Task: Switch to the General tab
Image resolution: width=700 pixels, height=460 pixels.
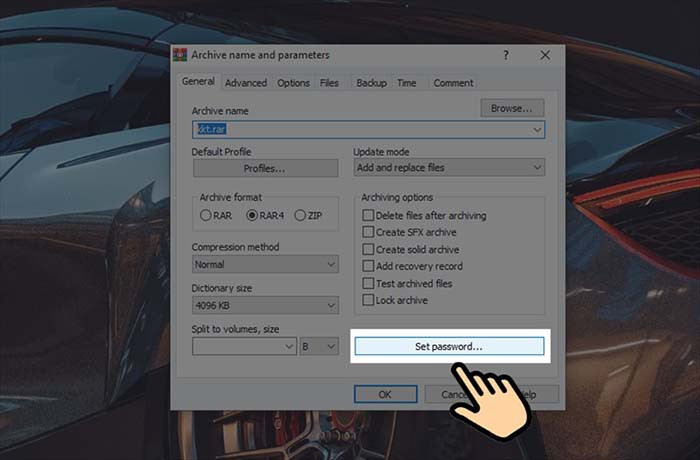Action: tap(198, 82)
